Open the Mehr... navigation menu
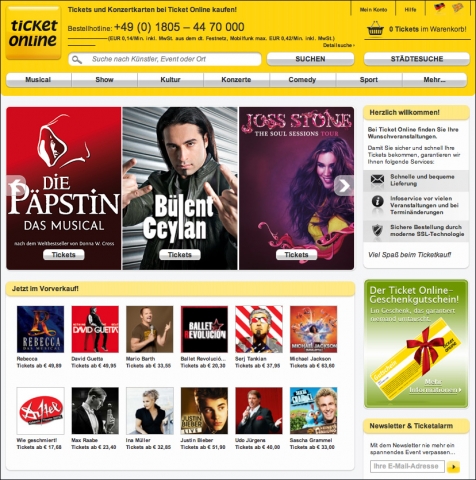Screen dimensions: 476x480 tap(434, 80)
